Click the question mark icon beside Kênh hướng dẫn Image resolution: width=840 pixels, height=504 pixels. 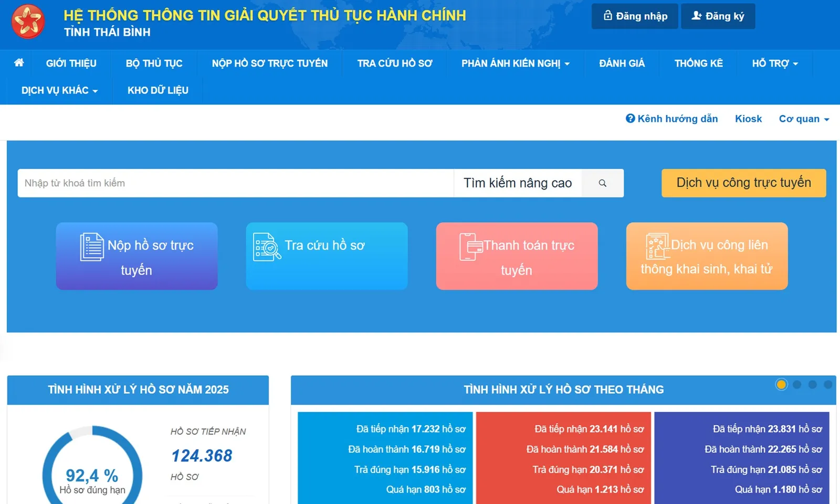629,119
